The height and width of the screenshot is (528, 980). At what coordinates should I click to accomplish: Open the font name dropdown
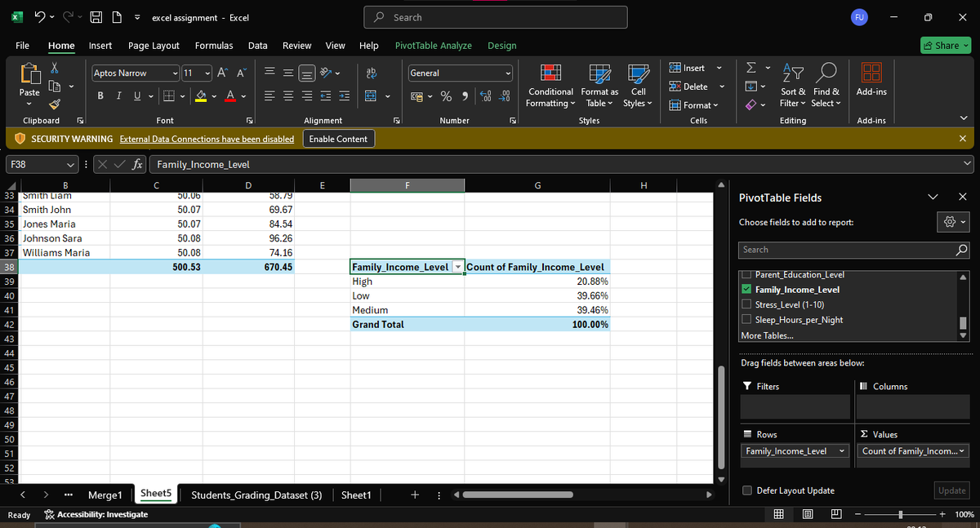tap(176, 73)
